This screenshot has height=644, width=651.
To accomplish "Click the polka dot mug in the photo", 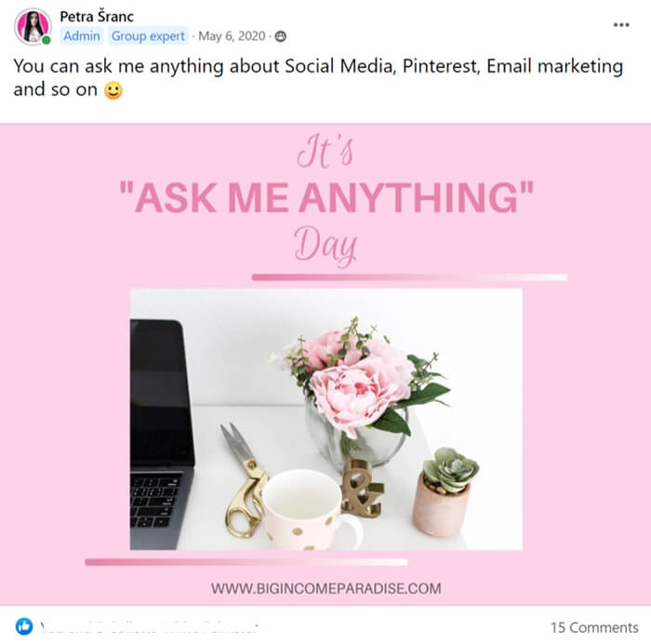I will 310,510.
